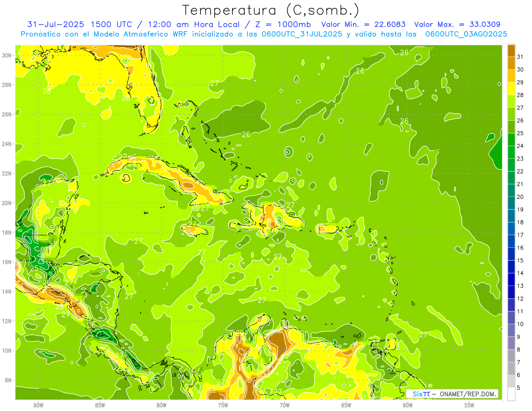Pick the blue legend band between 15 and 16
532x411 pixels.
click(x=511, y=254)
